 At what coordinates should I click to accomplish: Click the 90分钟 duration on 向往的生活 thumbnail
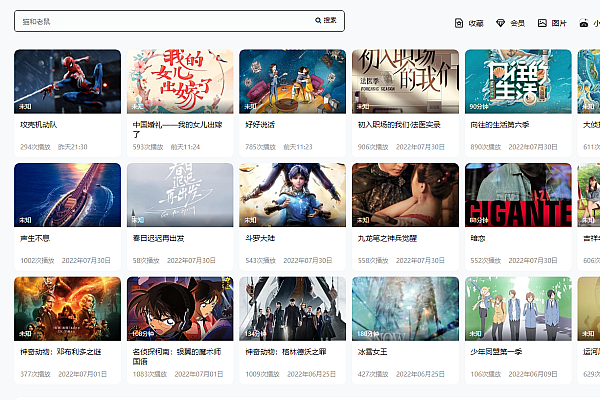point(479,106)
